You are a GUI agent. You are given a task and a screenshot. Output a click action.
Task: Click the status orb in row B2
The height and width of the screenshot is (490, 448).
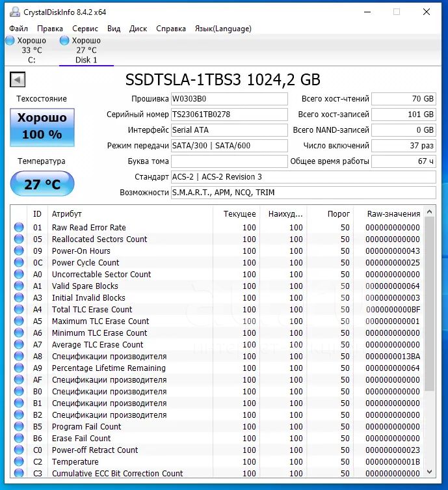pyautogui.click(x=19, y=415)
